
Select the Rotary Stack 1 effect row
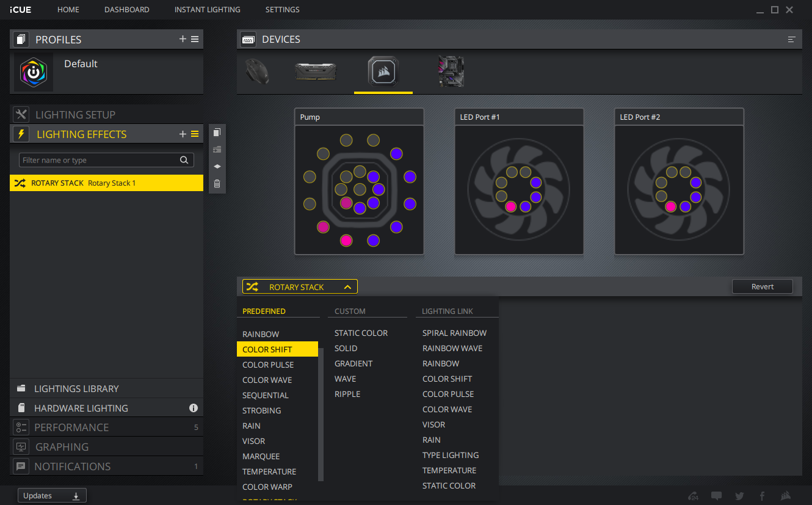coord(106,183)
